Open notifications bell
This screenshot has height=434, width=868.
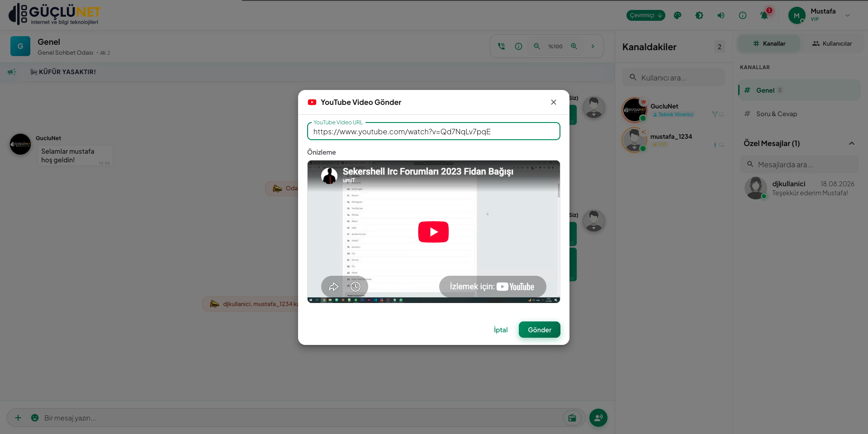(764, 15)
